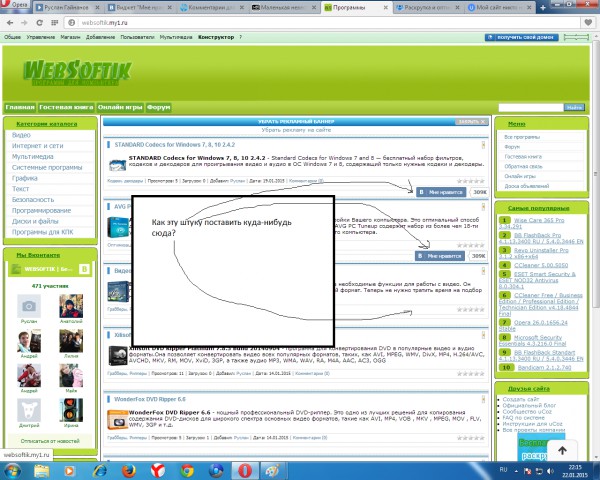Click the small yellow icon on STANDARD Codecs entry
This screenshot has width=600, height=480.
tap(483, 145)
